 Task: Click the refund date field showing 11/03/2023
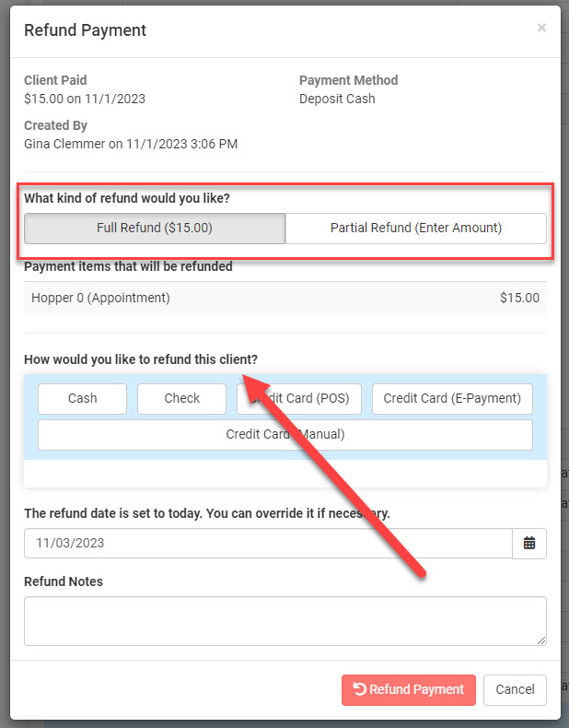267,544
